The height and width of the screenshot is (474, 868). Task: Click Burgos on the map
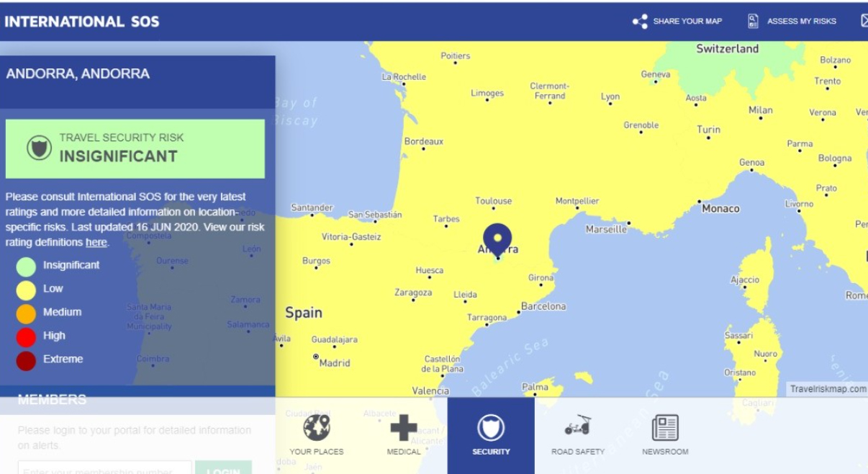(x=316, y=261)
